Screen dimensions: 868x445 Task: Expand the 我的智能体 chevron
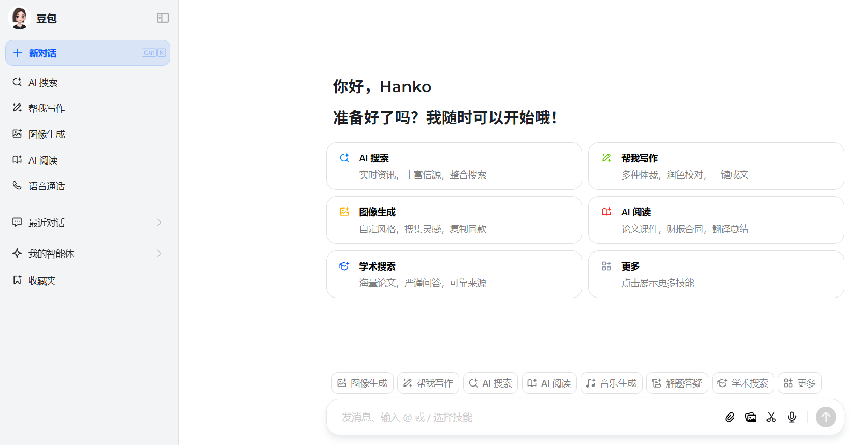159,254
